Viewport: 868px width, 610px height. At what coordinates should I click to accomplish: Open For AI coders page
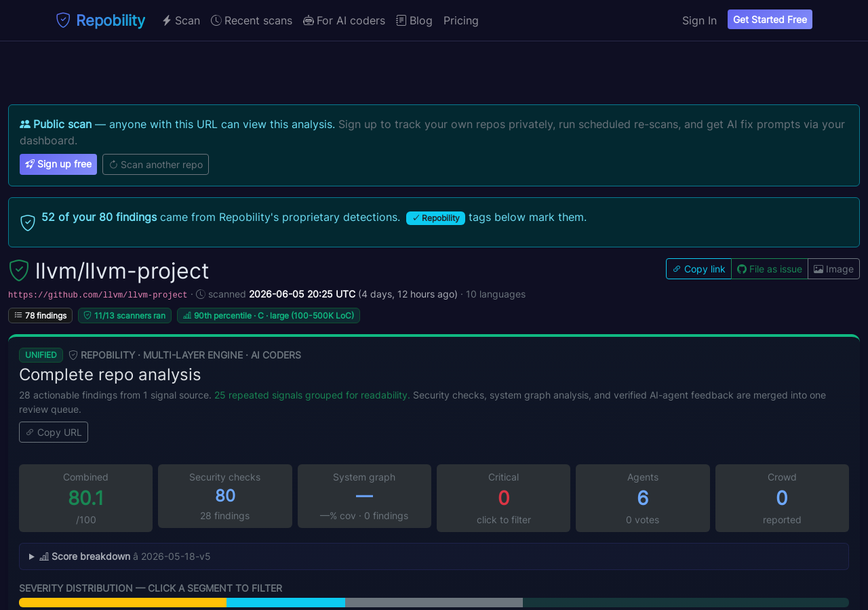pyautogui.click(x=344, y=20)
